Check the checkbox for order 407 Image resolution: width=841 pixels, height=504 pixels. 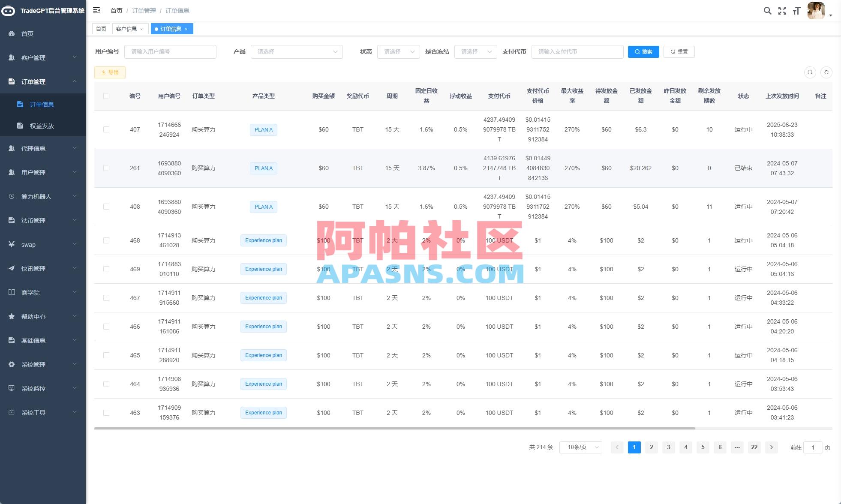pyautogui.click(x=106, y=129)
